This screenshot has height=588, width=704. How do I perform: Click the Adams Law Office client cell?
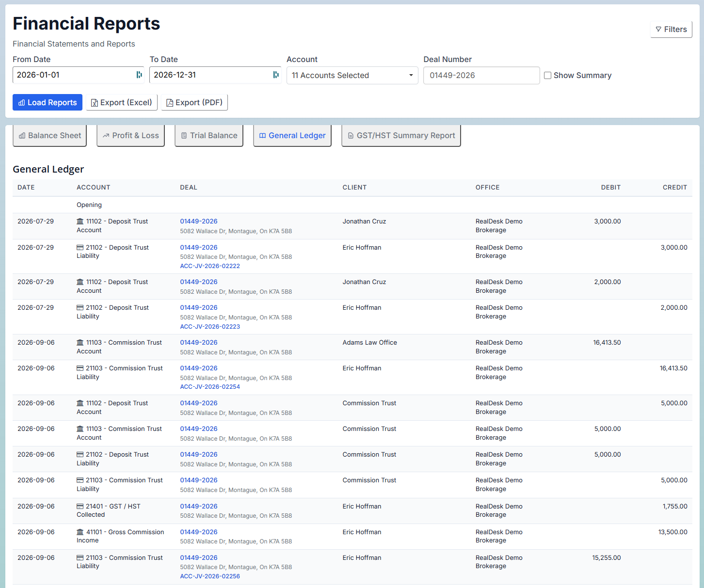369,342
